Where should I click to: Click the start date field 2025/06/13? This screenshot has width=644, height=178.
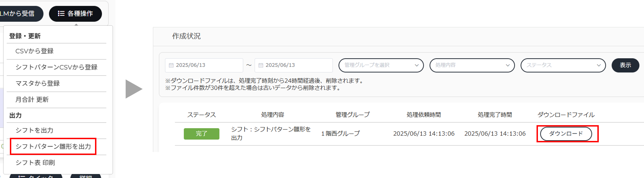204,65
